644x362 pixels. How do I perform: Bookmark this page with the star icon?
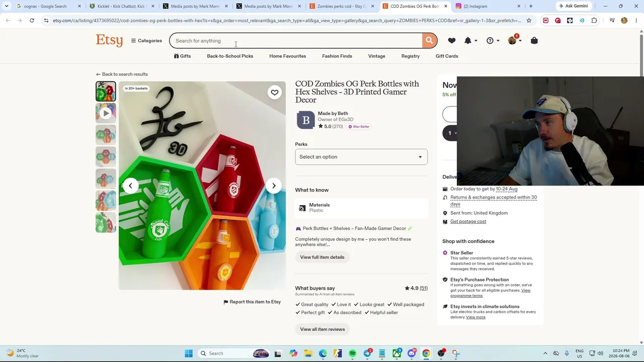(529, 21)
